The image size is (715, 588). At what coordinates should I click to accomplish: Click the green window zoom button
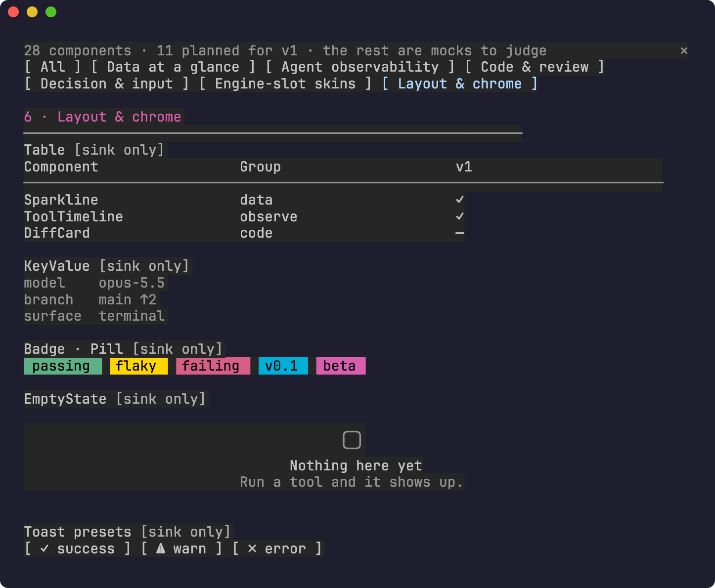tap(51, 12)
